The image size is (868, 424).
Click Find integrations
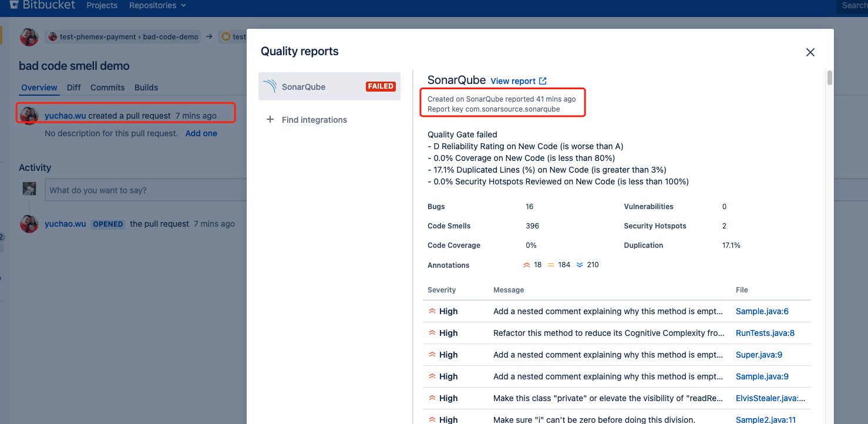coord(314,120)
